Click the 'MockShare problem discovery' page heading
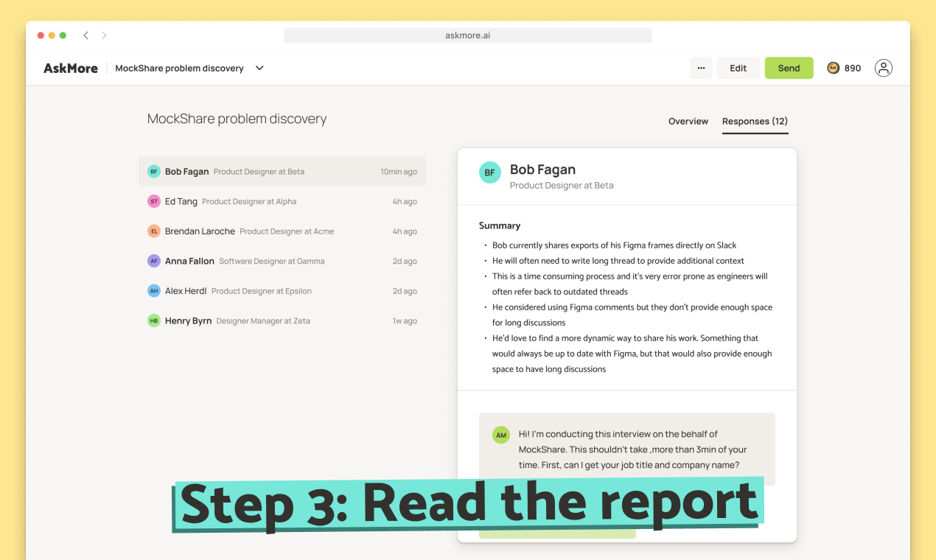 coord(237,119)
